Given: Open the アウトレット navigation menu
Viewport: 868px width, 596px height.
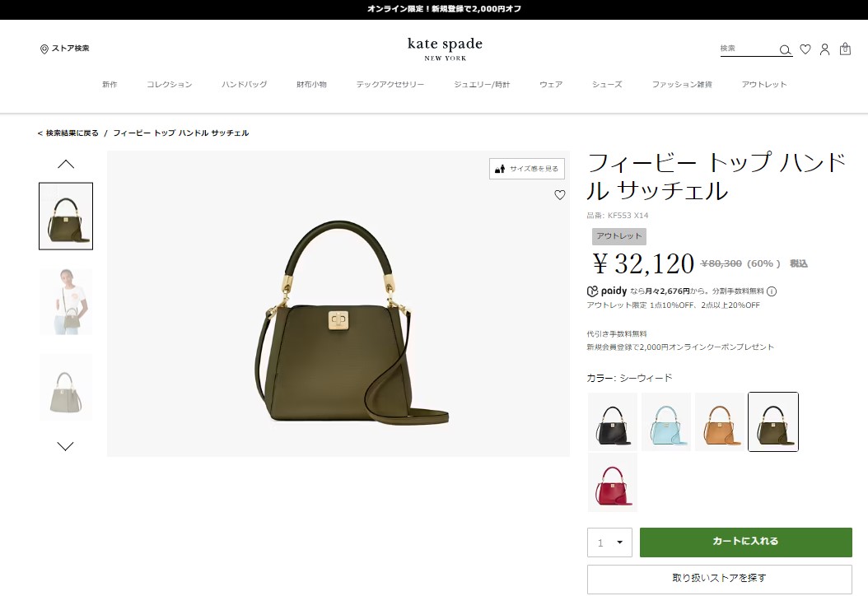Looking at the screenshot, I should pos(763,85).
